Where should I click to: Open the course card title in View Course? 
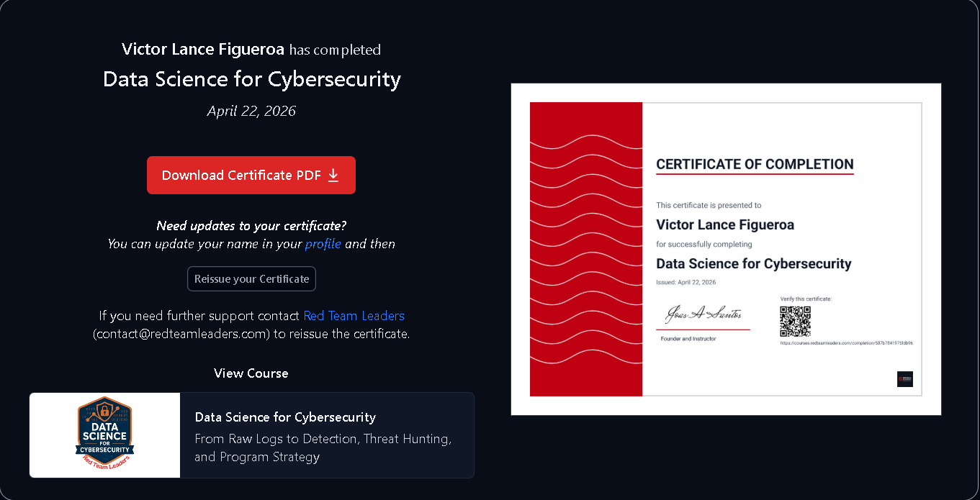[285, 417]
